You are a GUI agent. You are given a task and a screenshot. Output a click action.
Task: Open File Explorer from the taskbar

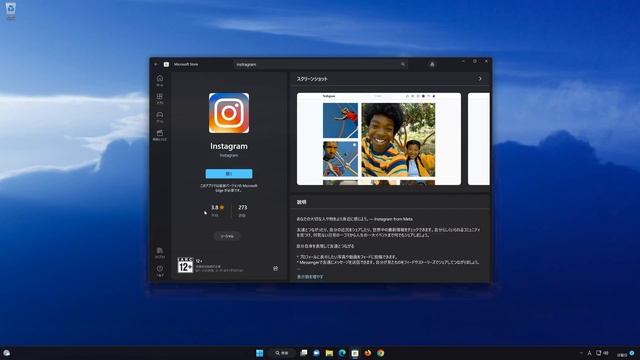coord(329,353)
